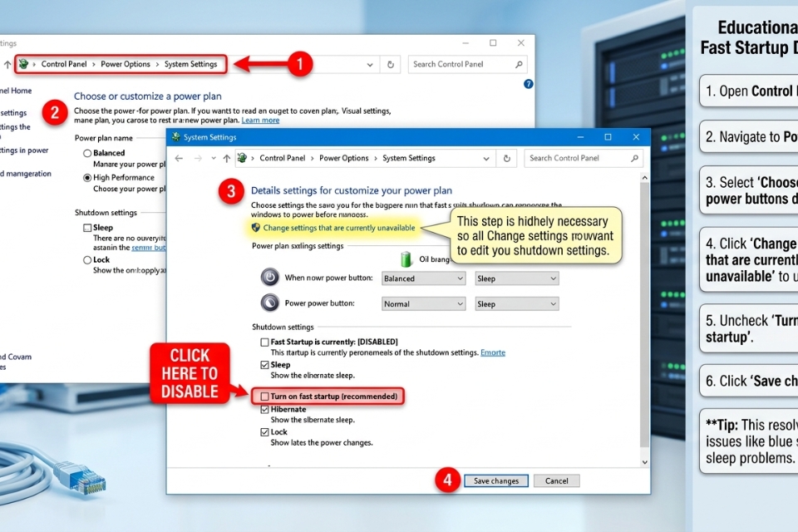This screenshot has width=798, height=532.
Task: Click 'semnr but' link in back window
Action: pos(149,248)
